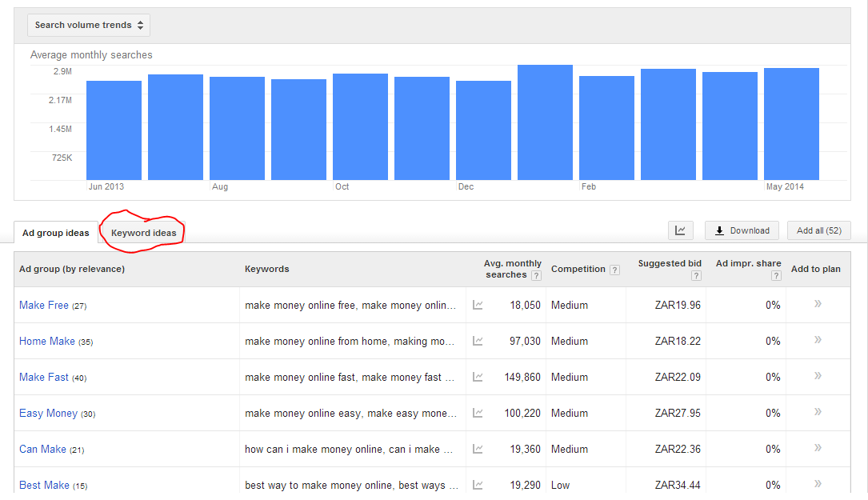The image size is (868, 500).
Task: Click the tallest bar for January
Action: (x=545, y=122)
